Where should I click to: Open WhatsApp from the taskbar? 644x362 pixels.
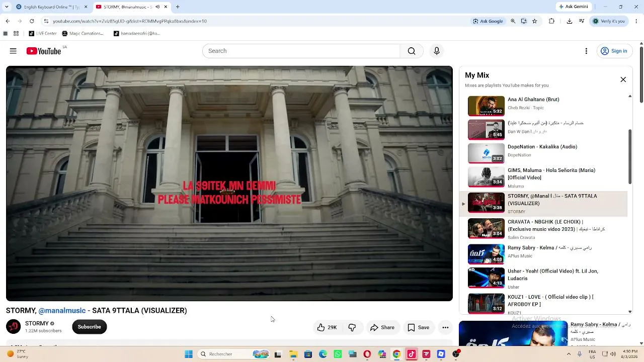click(338, 354)
